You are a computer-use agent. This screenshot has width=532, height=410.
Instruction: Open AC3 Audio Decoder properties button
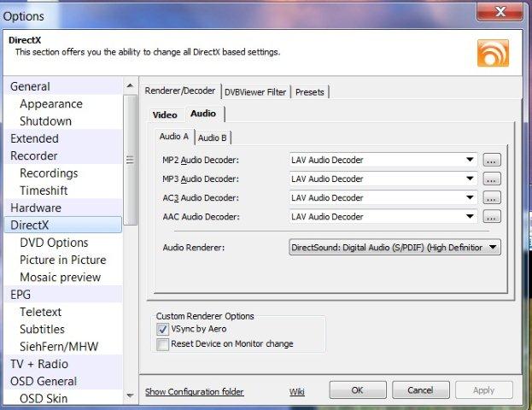click(x=492, y=198)
